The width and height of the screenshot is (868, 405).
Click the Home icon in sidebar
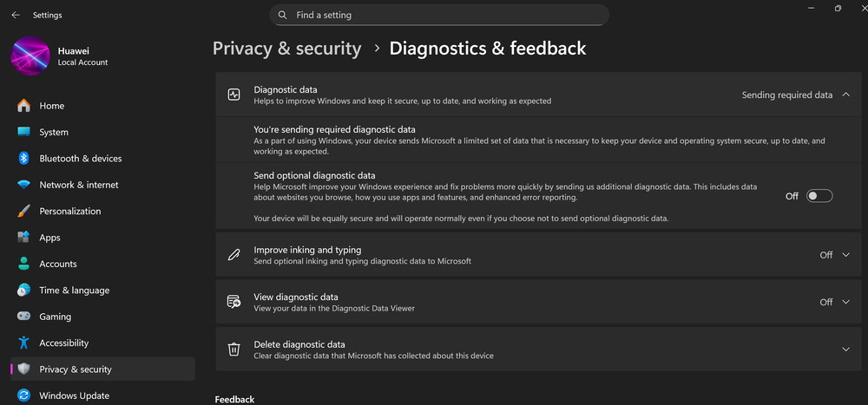(23, 106)
